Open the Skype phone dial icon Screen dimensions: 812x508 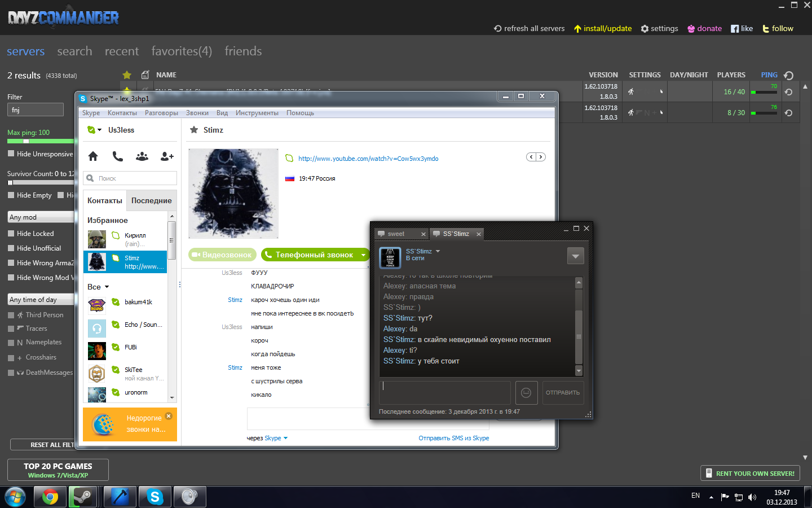pyautogui.click(x=117, y=156)
